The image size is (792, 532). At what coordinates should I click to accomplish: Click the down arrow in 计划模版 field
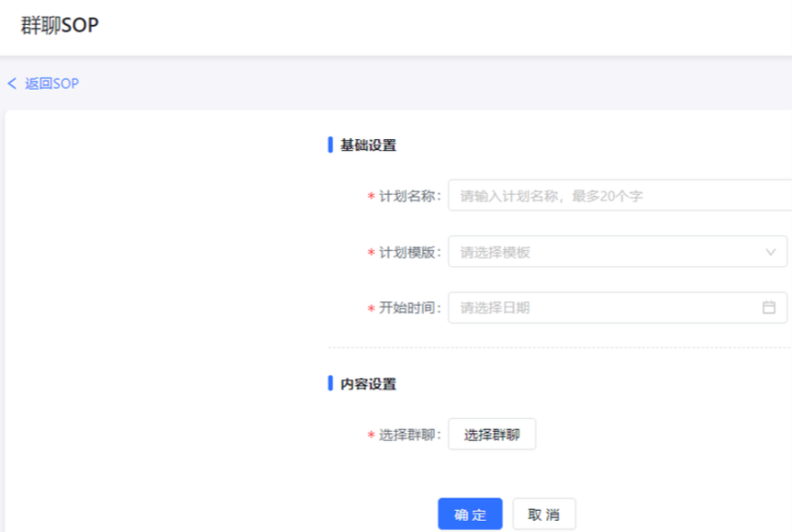[770, 252]
